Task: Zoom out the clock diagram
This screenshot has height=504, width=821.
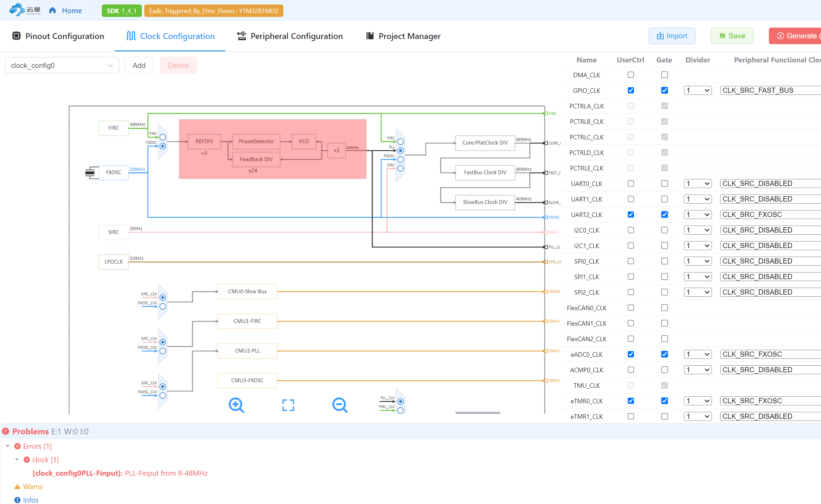Action: tap(340, 405)
